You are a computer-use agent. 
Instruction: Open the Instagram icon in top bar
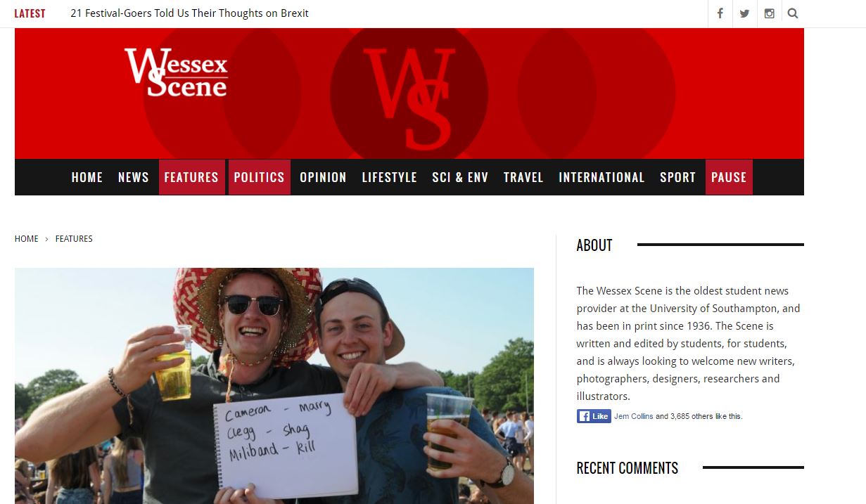coord(769,13)
